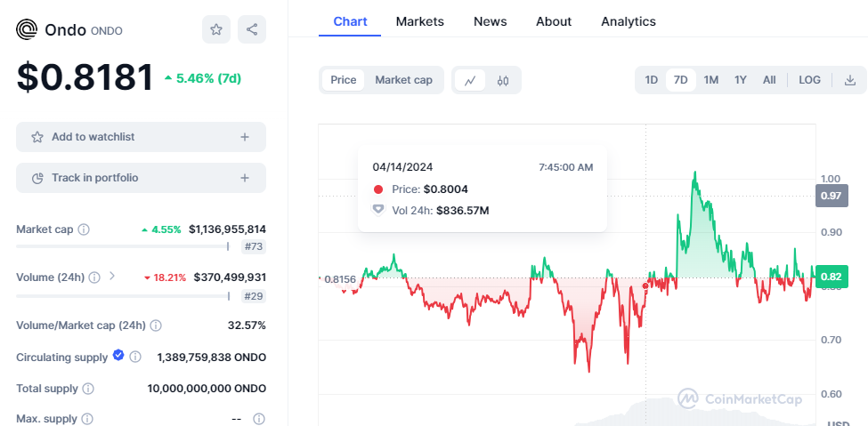
Task: Set chart range to 1M
Action: 710,80
